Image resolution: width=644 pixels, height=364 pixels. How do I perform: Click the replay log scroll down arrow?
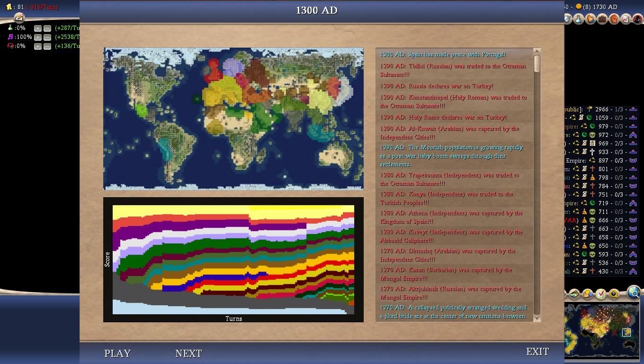click(x=537, y=318)
